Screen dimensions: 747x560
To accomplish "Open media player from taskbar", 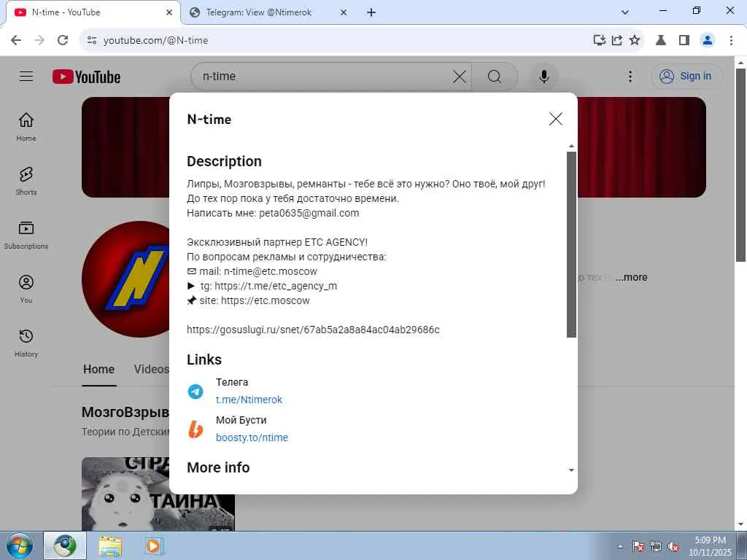I will [153, 546].
